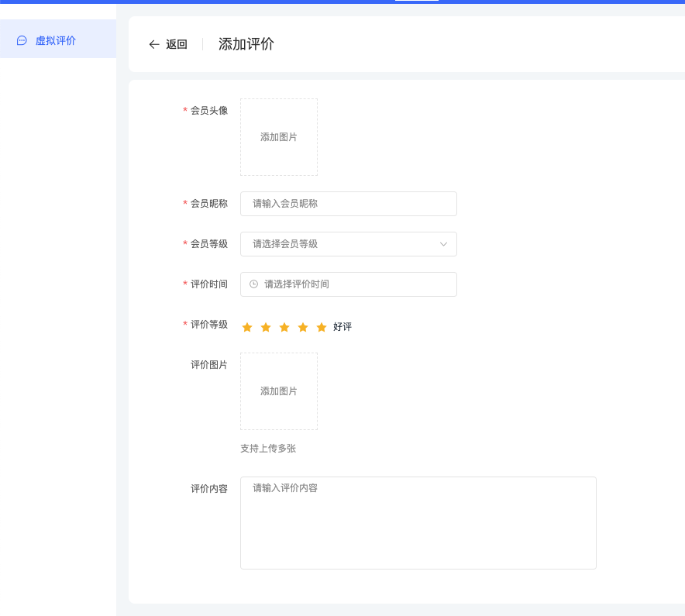The image size is (685, 616).
Task: Set rating to three stars
Action: (x=284, y=327)
